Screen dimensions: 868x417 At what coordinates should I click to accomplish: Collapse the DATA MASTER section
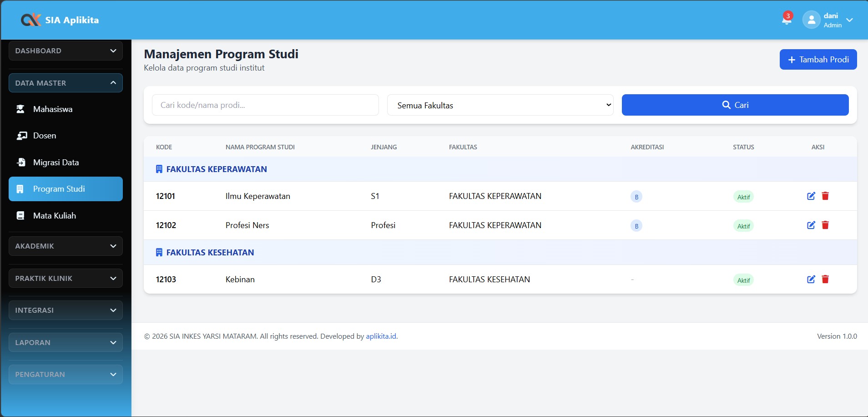66,83
